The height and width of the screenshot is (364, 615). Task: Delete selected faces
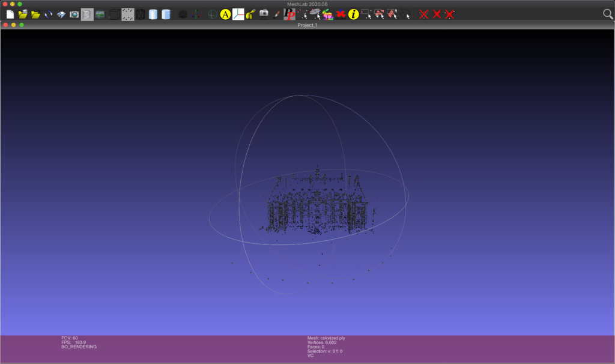(437, 14)
